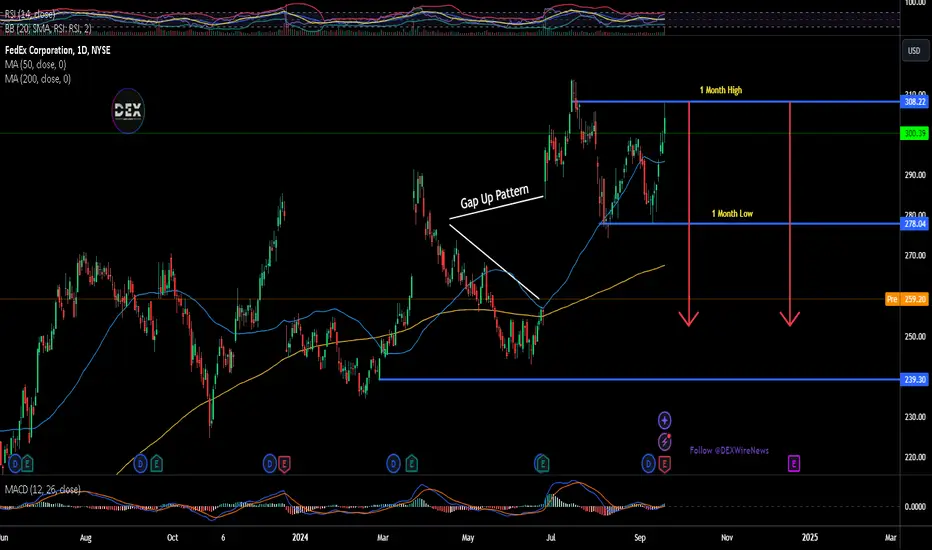Select the FedEx Corporation, 1D, NYSE symbol legend
932x550 pixels.
tap(58, 51)
